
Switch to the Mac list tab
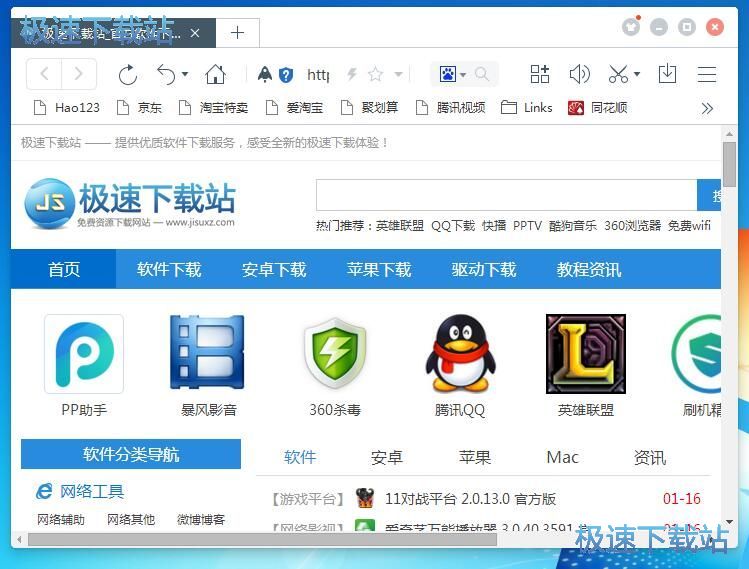(562, 457)
